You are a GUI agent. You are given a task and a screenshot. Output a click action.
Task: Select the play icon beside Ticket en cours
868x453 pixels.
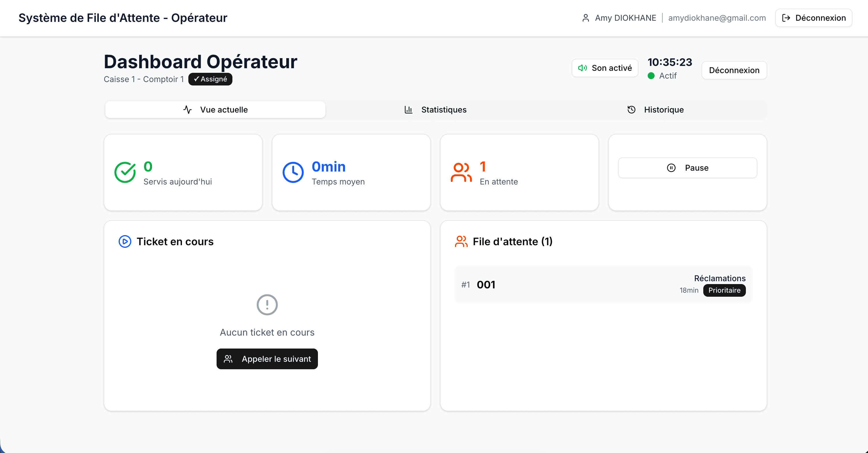pyautogui.click(x=125, y=241)
